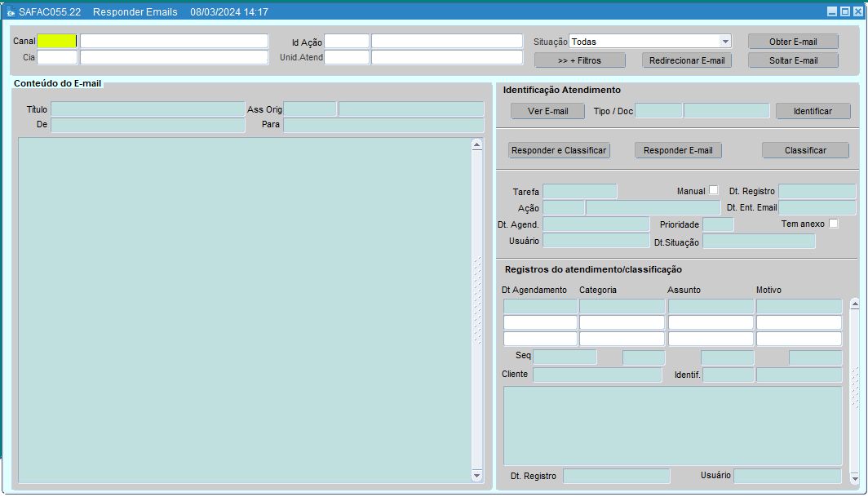Click the Dt. Registro field beside Manual

click(x=817, y=191)
